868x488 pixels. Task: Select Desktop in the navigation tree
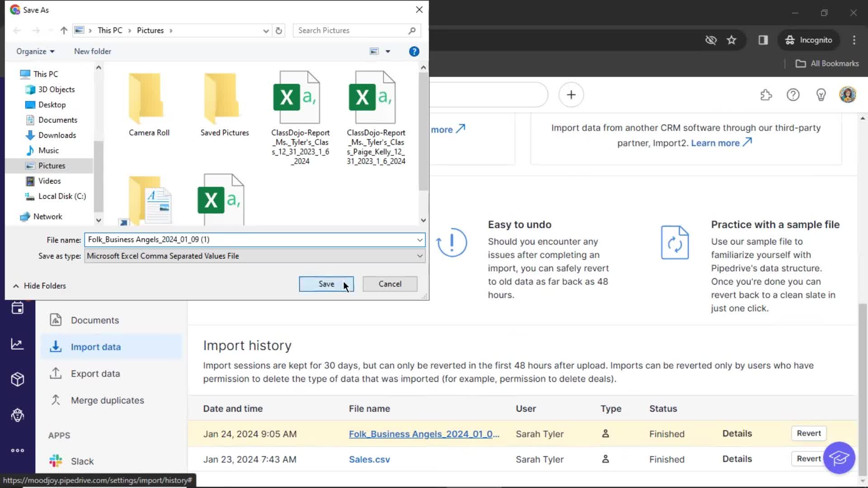click(x=52, y=105)
